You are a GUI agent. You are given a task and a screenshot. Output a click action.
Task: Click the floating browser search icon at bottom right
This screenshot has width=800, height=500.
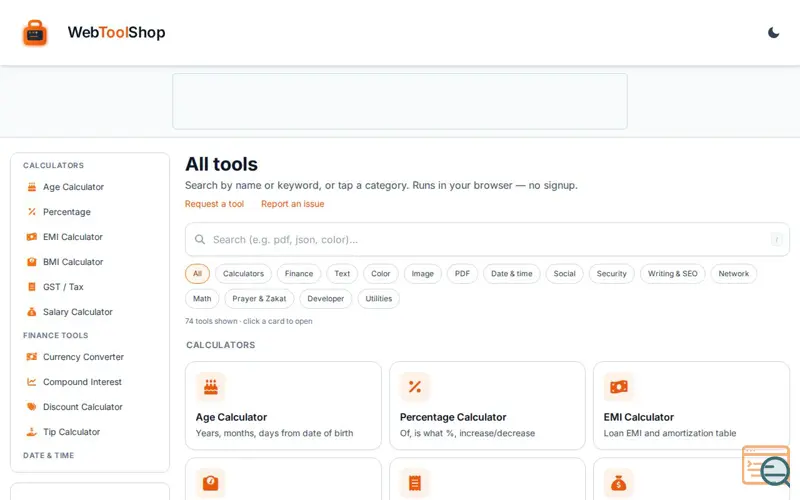tap(766, 465)
